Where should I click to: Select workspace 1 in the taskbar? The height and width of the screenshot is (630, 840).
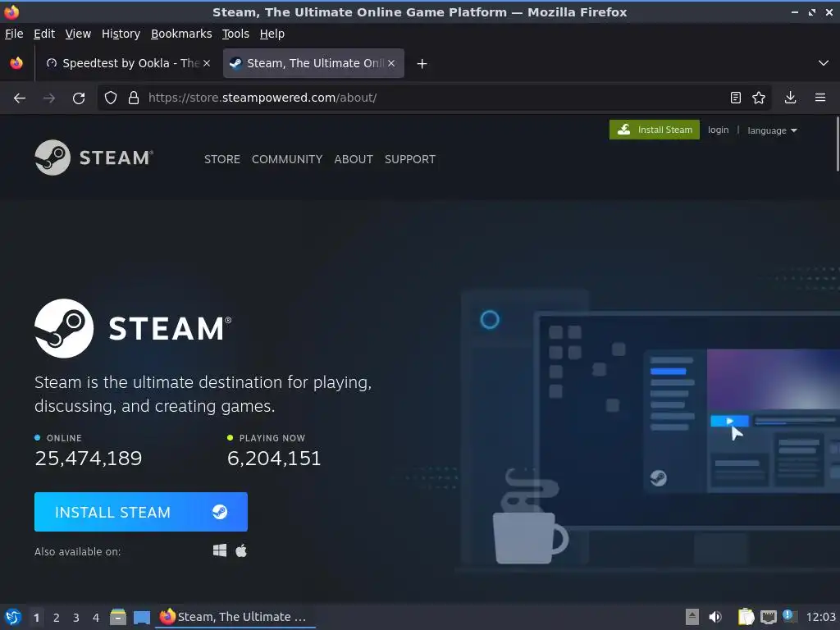click(36, 618)
